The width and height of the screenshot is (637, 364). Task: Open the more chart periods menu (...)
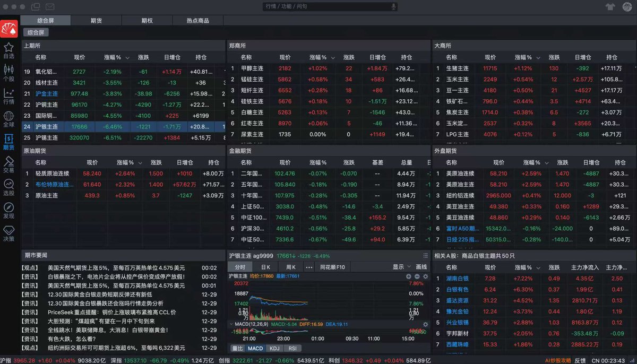click(309, 267)
